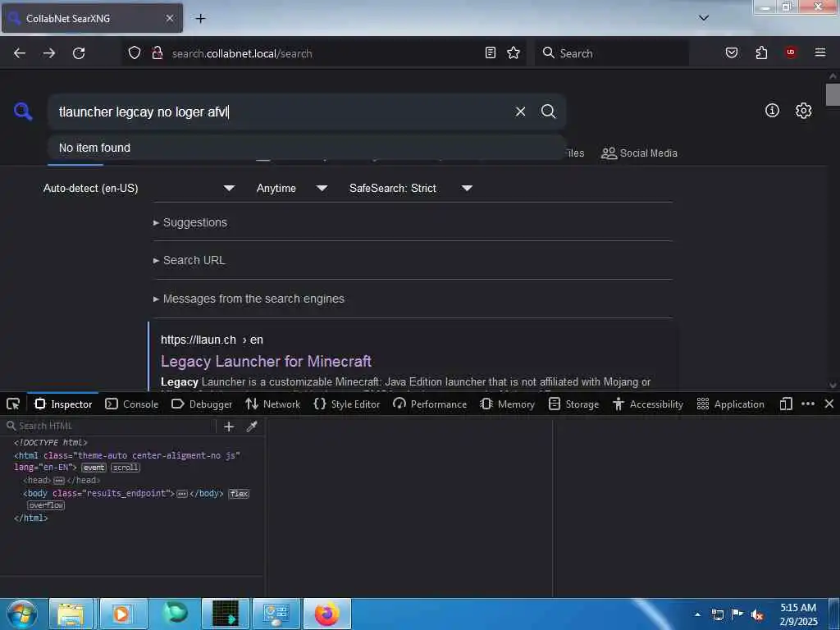This screenshot has height=630, width=840.
Task: Select the CollabNet SearXNG browser tab
Action: coord(92,18)
